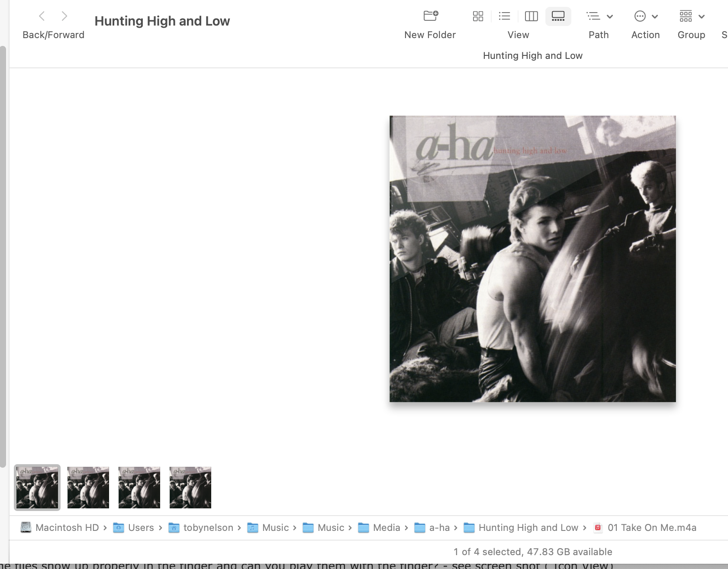Image resolution: width=728 pixels, height=569 pixels.
Task: Select gallery view mode
Action: [558, 16]
